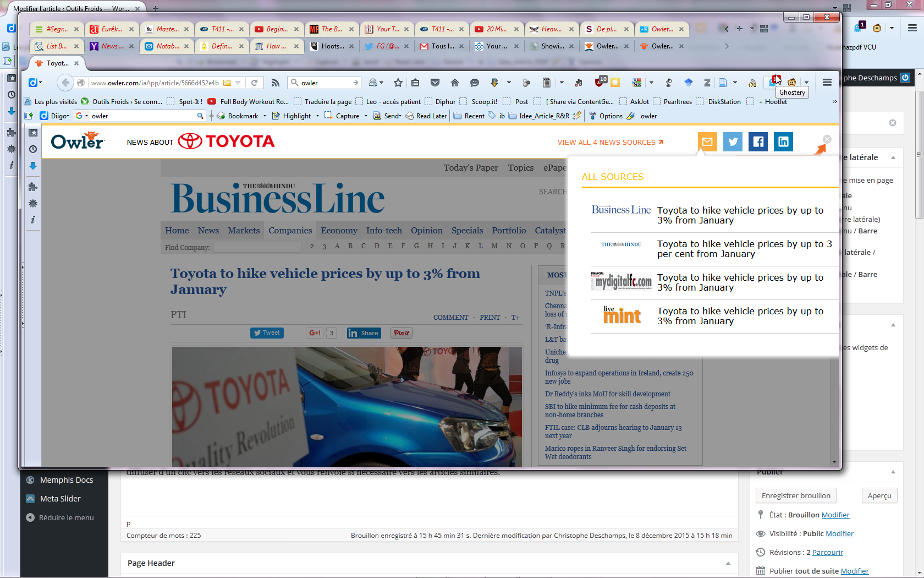Click Diigo Highlight tool
The width and height of the screenshot is (924, 578).
[x=292, y=116]
